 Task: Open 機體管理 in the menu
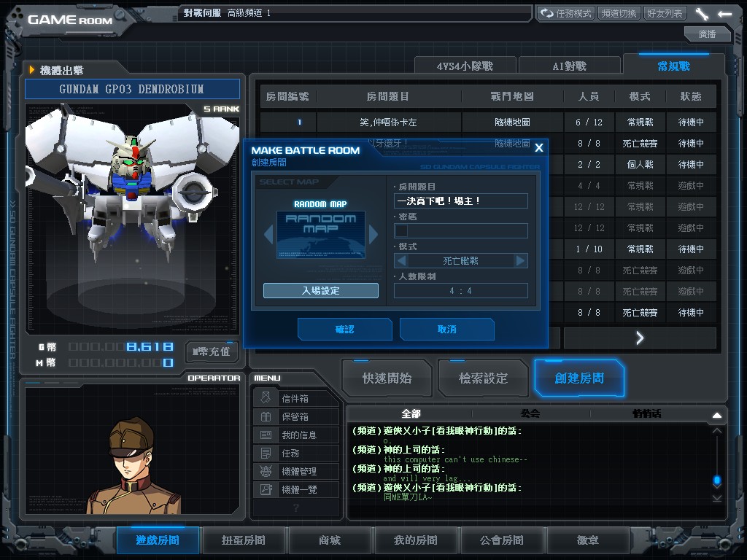[296, 471]
